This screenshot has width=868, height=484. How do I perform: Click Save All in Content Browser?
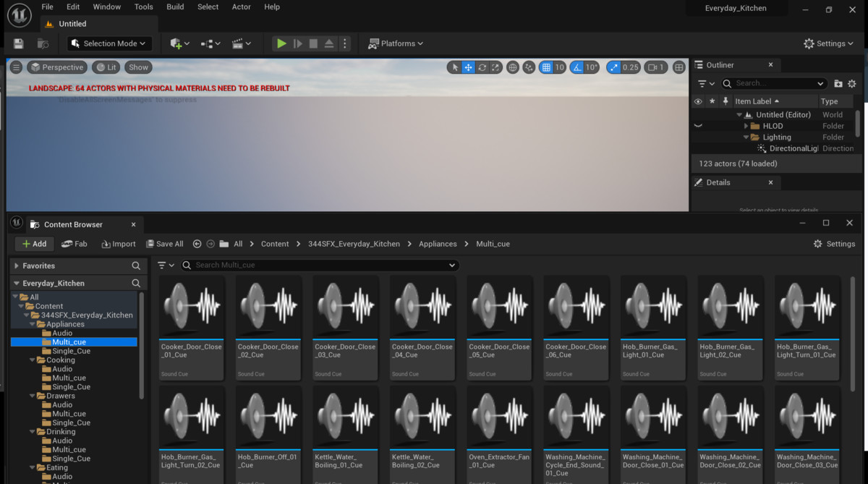click(165, 244)
